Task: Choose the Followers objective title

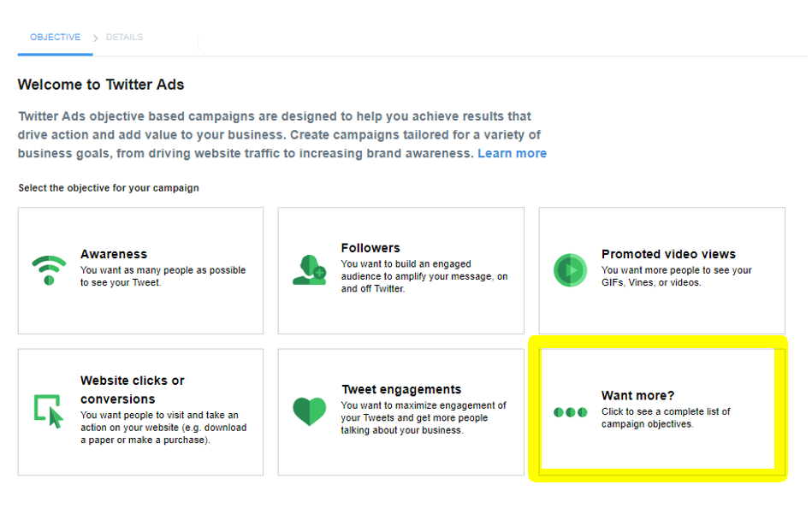Action: point(370,248)
